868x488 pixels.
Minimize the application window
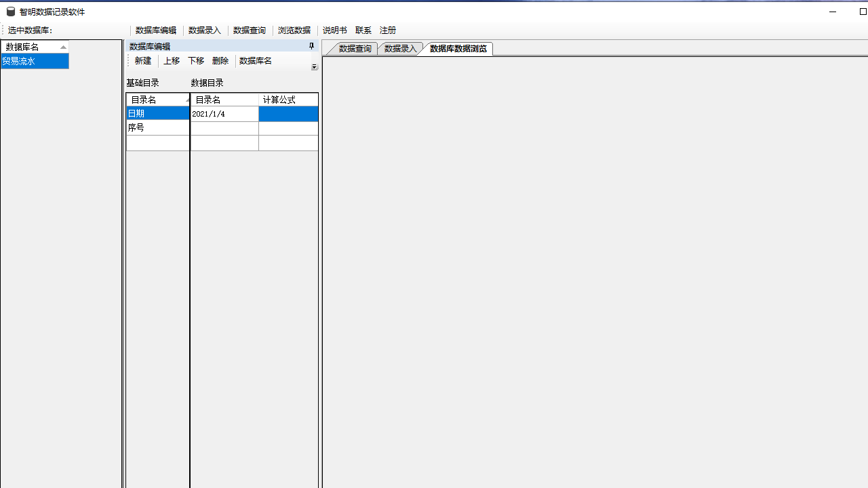tap(833, 12)
